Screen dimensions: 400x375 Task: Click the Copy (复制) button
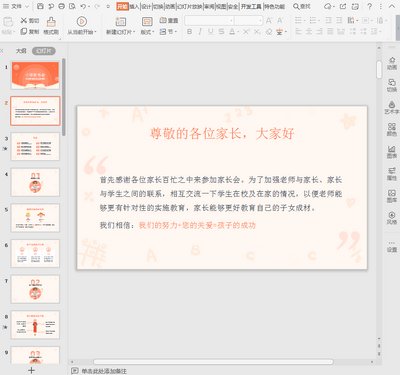click(29, 32)
